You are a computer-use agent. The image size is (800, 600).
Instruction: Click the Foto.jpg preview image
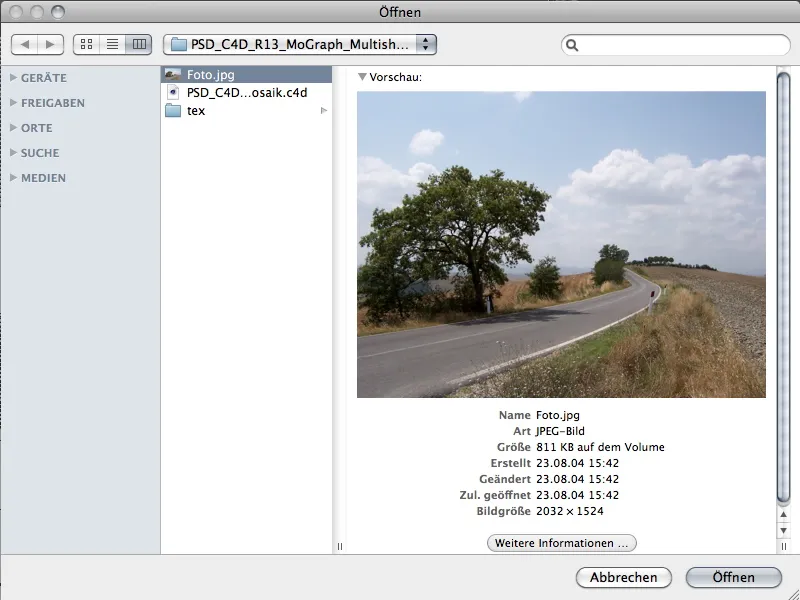tap(561, 244)
